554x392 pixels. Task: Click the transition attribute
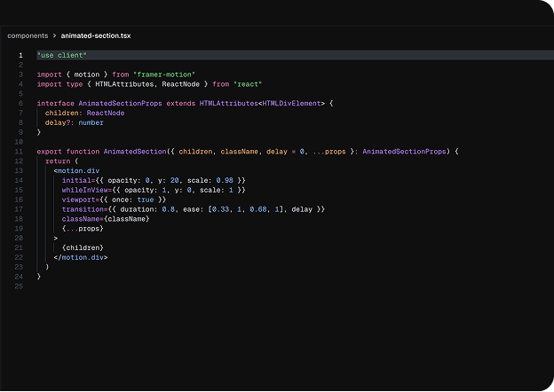(x=83, y=209)
